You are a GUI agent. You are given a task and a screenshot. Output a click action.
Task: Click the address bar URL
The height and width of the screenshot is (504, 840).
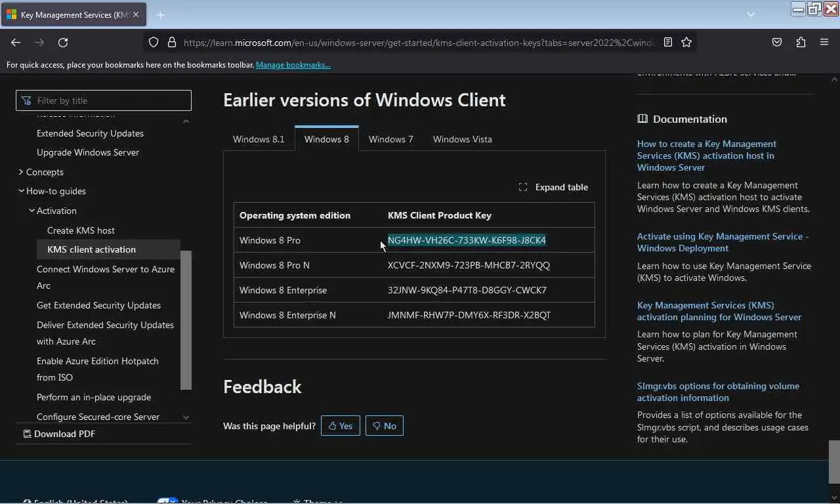coord(420,42)
